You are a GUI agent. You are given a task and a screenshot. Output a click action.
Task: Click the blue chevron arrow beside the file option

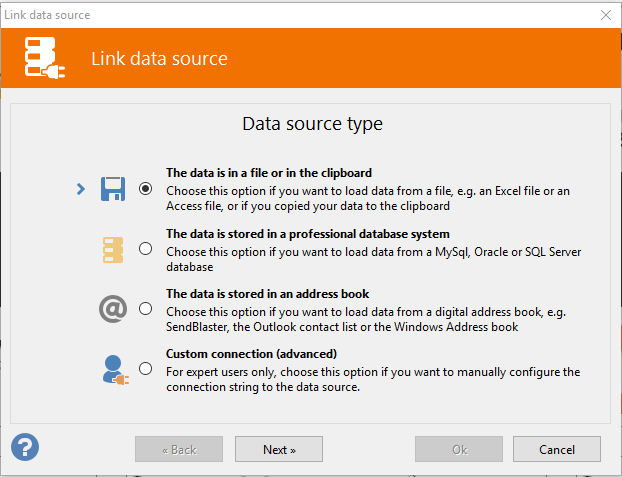point(81,189)
